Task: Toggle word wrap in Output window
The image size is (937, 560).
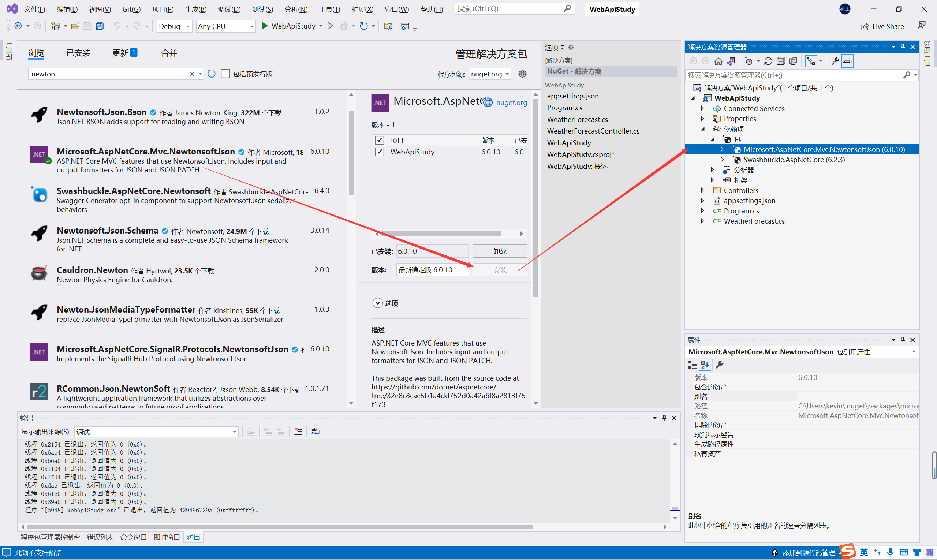Action: (316, 431)
